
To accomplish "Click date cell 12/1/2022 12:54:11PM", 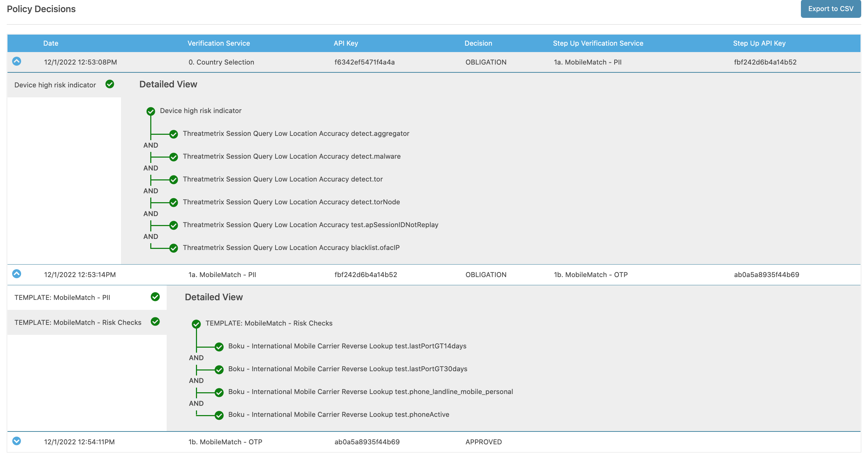I will (x=79, y=442).
